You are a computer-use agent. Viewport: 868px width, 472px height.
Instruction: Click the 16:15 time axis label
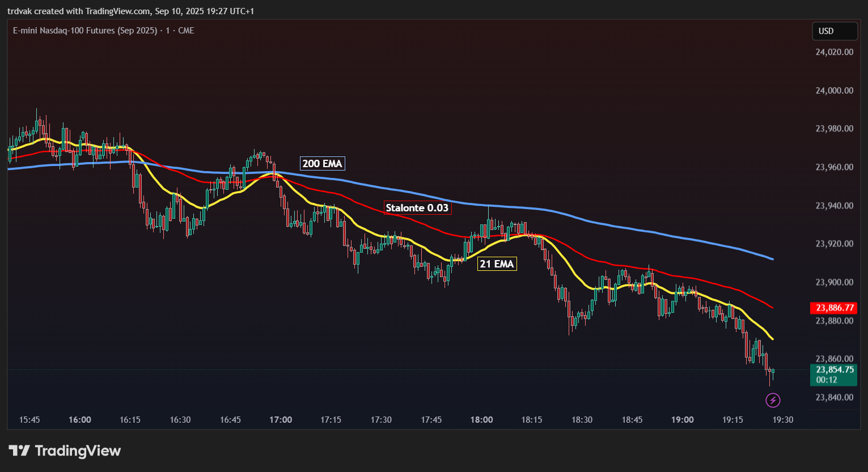point(130,420)
